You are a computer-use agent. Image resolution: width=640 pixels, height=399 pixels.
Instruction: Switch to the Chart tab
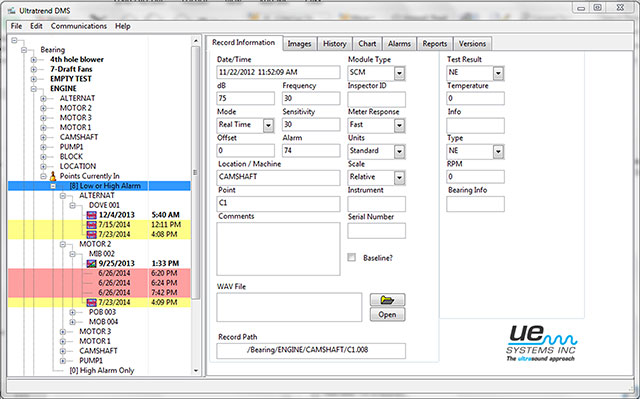367,44
